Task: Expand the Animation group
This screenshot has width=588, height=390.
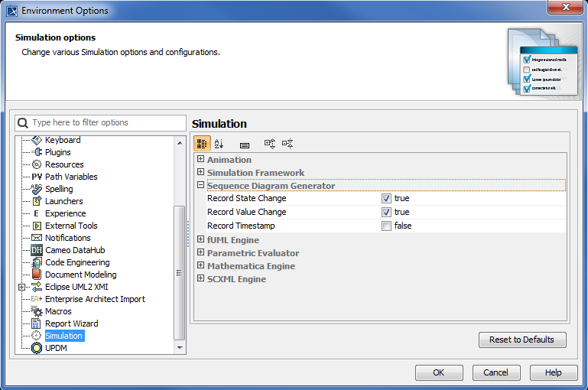Action: click(200, 159)
